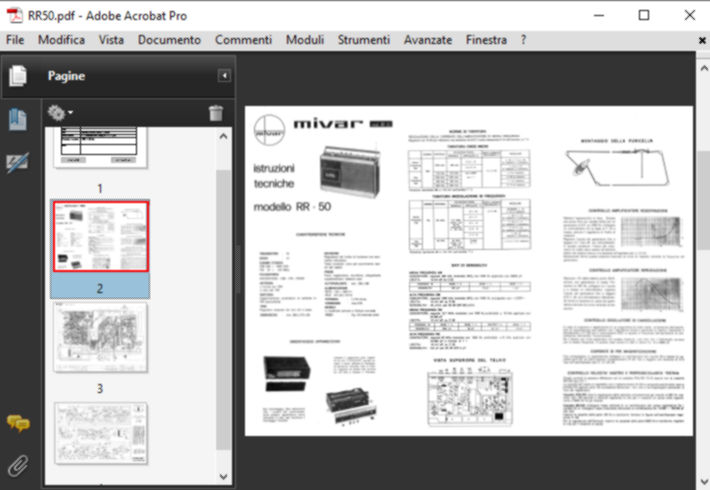Click the 'modello RR - 50' text
Viewport: 710px width, 490px height.
(292, 207)
